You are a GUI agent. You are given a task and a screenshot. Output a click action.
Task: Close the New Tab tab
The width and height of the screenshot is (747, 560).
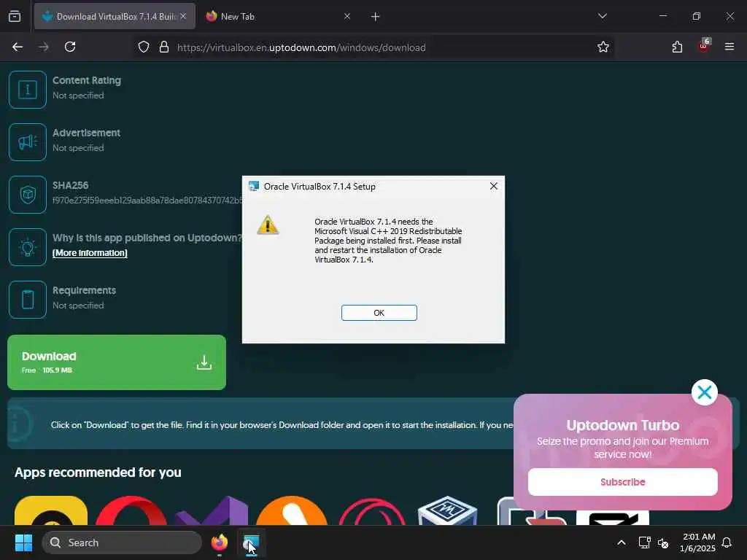click(x=347, y=16)
